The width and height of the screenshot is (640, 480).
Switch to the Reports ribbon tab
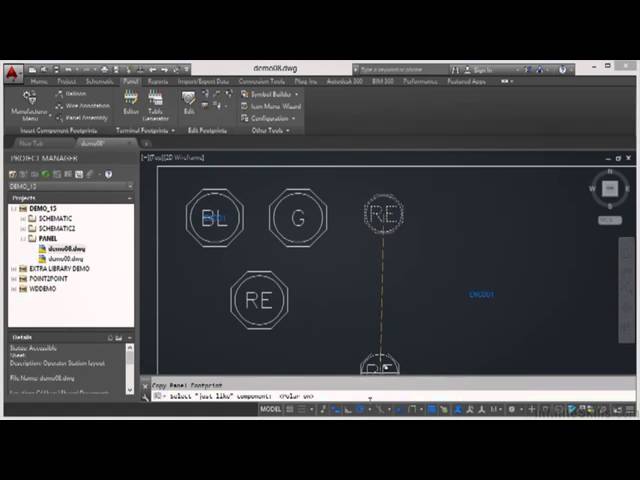tap(158, 82)
